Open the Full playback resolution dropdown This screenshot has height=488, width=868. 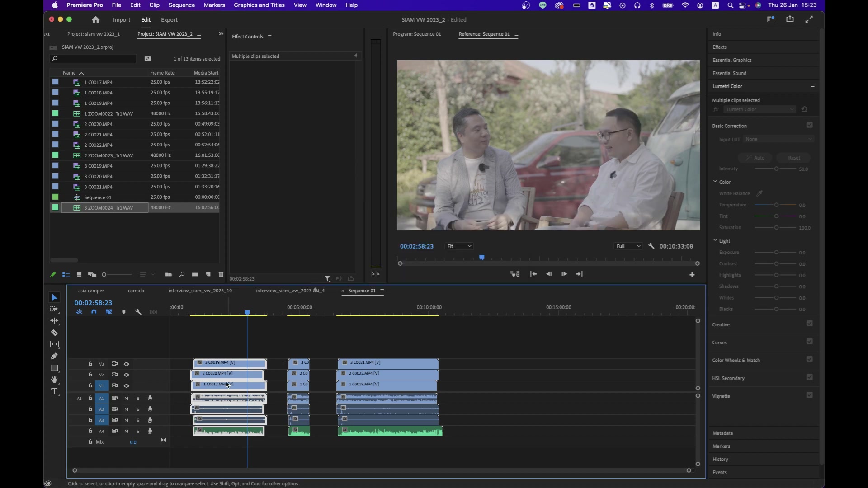(628, 246)
